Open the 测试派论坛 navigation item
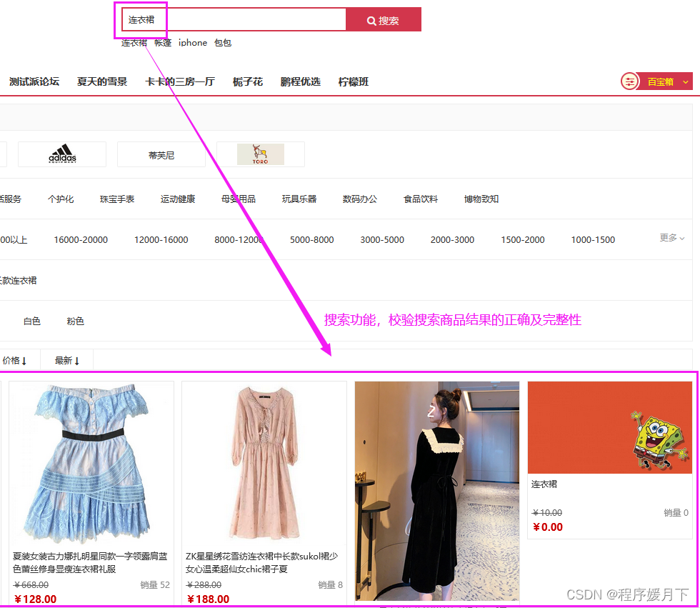Screen dimensions: 700x608 pyautogui.click(x=34, y=81)
